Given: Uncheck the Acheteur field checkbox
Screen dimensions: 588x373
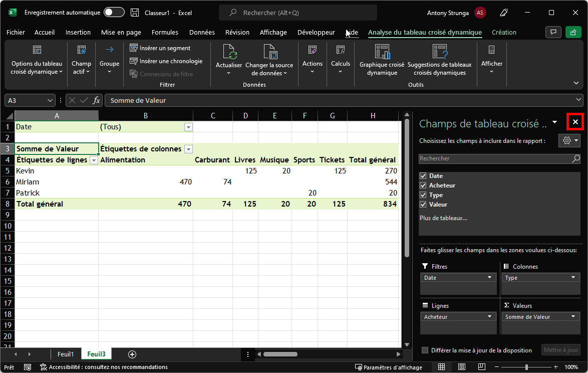Looking at the screenshot, I should click(x=423, y=185).
